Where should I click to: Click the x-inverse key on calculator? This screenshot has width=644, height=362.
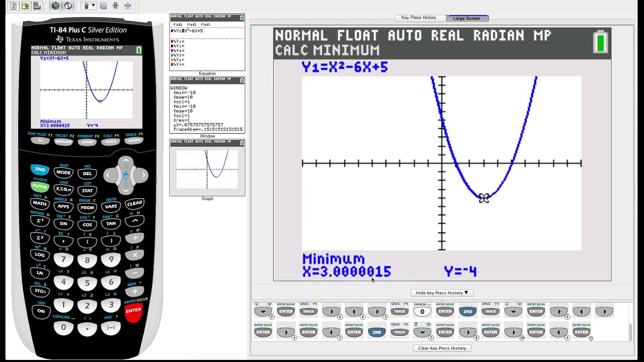tap(40, 220)
